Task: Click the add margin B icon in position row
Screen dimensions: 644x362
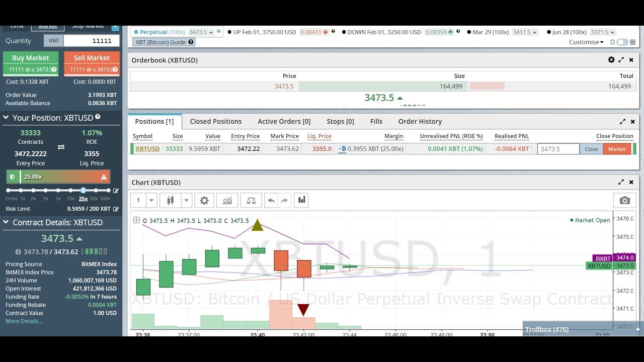Action: click(342, 149)
